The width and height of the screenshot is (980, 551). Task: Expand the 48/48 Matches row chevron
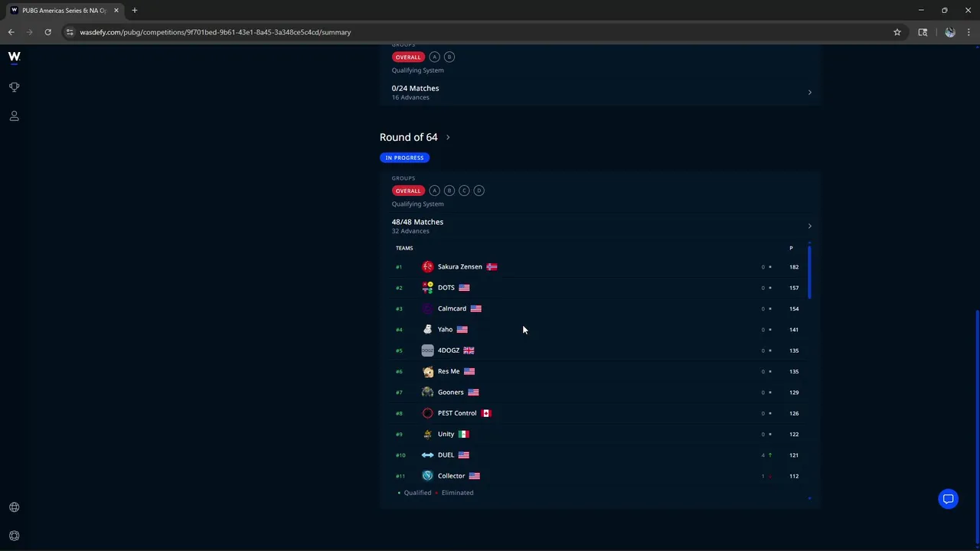[x=809, y=226]
